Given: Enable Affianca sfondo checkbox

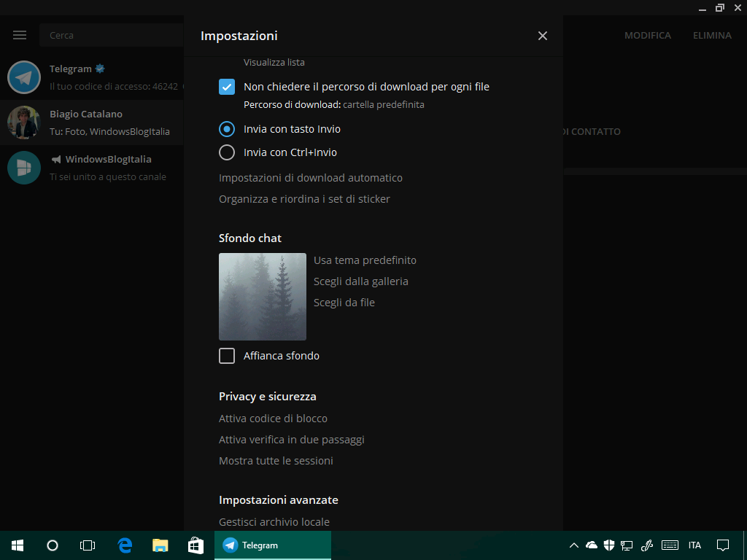Looking at the screenshot, I should pyautogui.click(x=227, y=356).
